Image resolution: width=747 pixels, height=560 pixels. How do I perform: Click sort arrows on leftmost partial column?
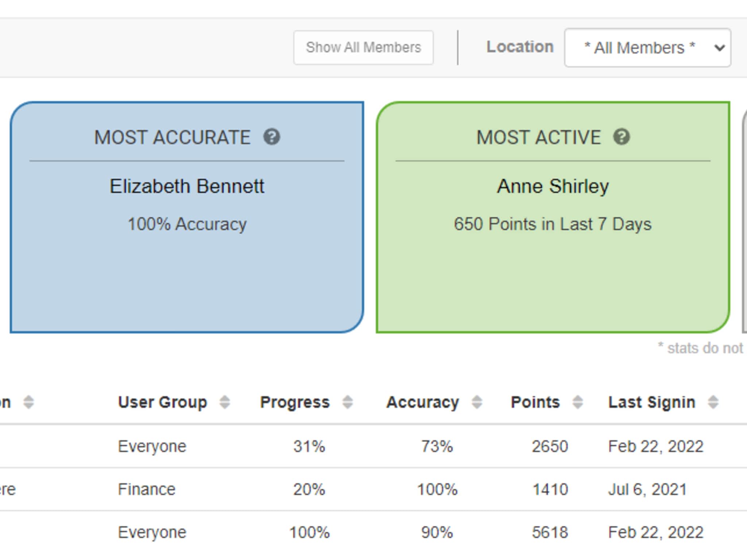click(28, 402)
